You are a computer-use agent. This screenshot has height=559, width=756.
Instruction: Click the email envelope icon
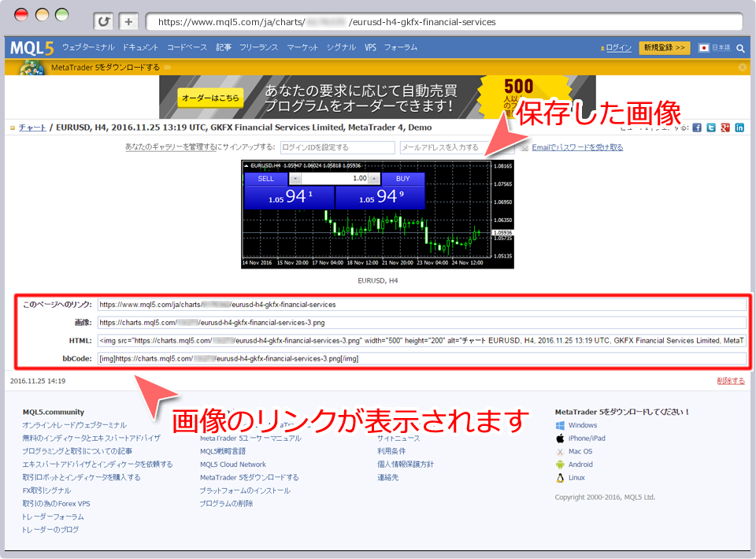[524, 148]
